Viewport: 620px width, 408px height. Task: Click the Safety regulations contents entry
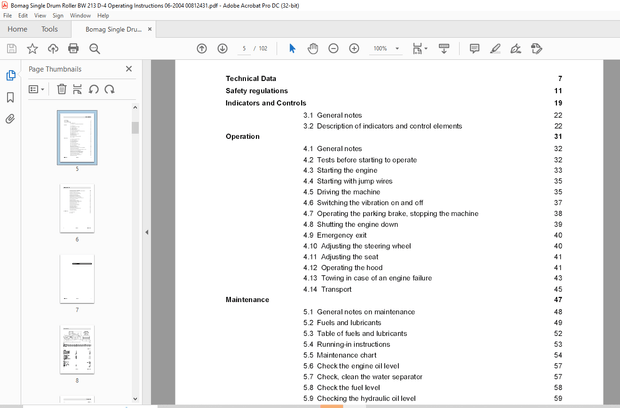257,91
